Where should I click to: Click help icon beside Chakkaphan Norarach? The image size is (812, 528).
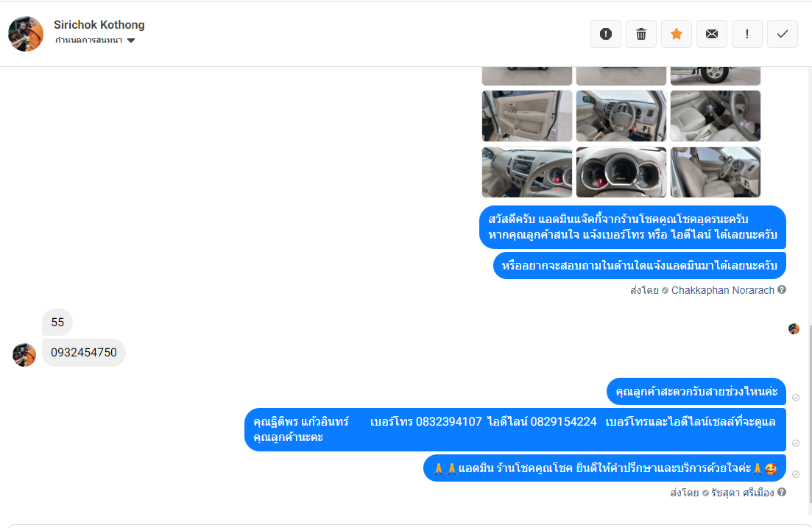[782, 289]
